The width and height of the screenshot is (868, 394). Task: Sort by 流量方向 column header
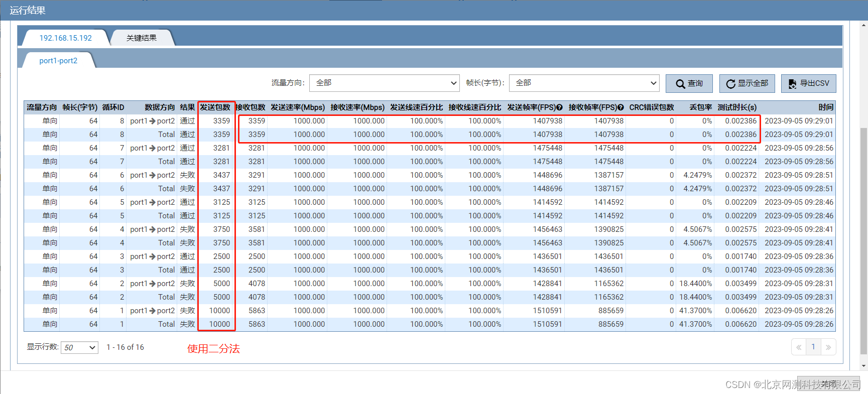point(42,107)
